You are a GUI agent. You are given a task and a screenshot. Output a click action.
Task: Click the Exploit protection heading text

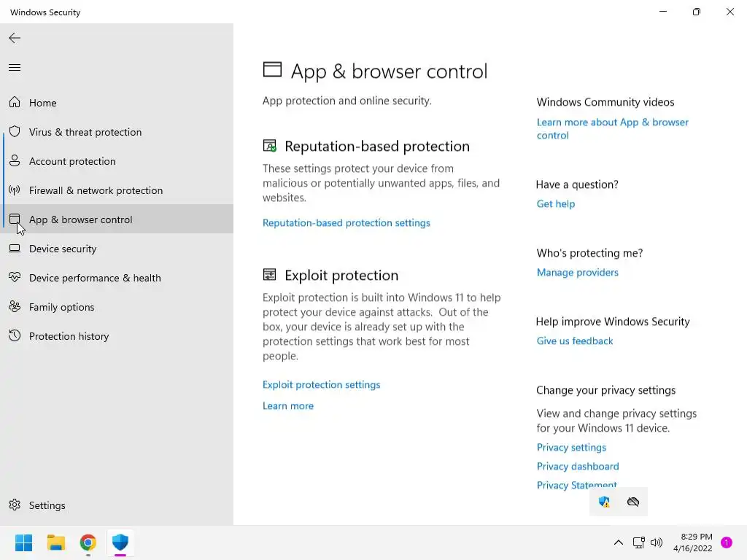coord(341,275)
